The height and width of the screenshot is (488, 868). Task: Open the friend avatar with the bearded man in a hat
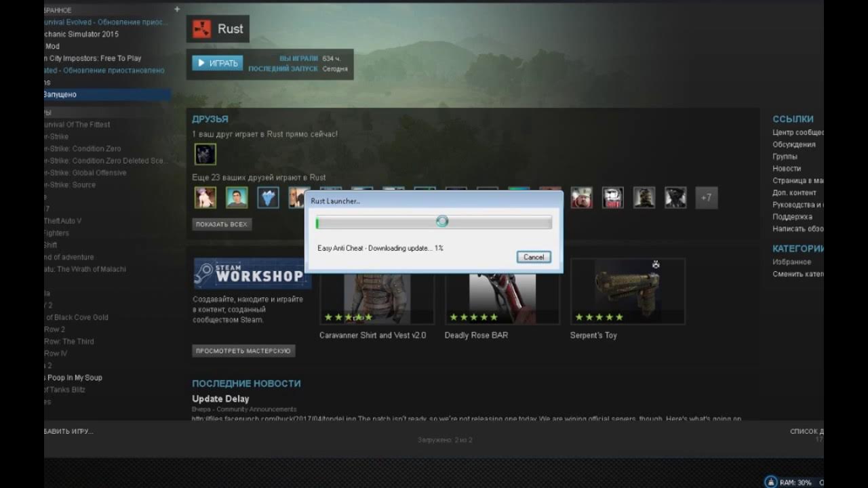(x=581, y=197)
